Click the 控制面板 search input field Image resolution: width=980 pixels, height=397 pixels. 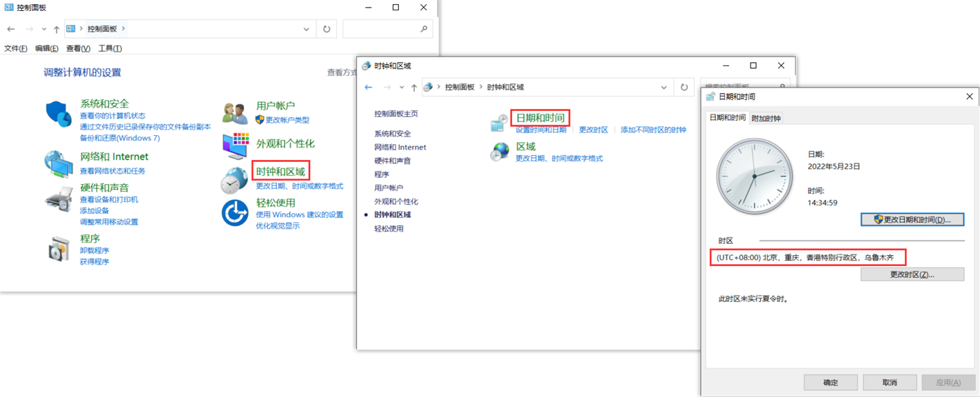381,29
